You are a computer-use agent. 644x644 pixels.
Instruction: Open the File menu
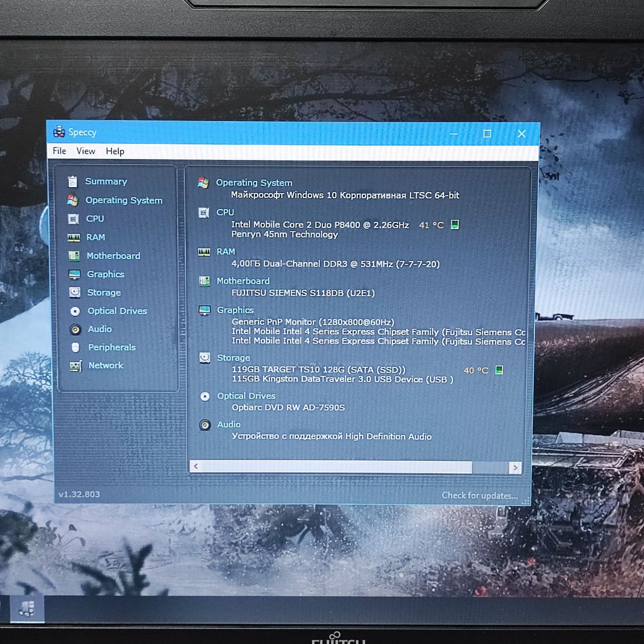click(x=59, y=151)
